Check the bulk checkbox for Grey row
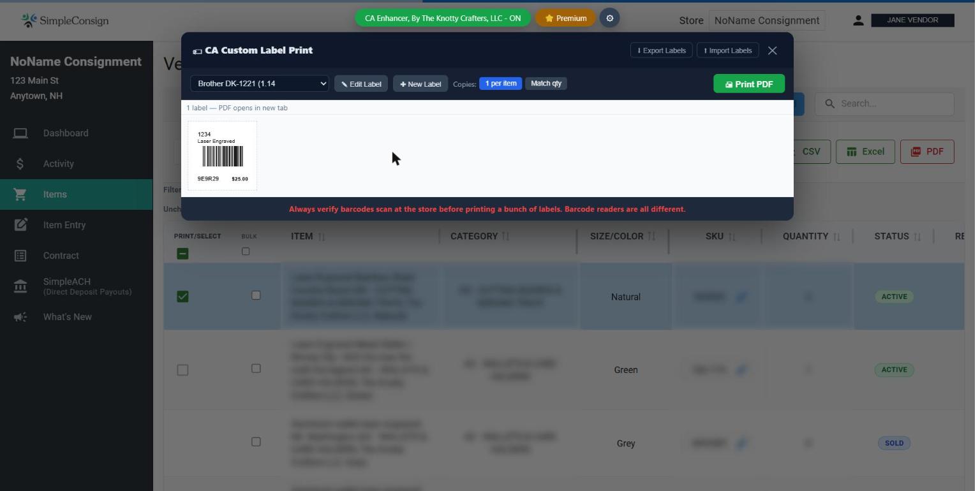Screen dimensions: 980x491 tap(256, 442)
